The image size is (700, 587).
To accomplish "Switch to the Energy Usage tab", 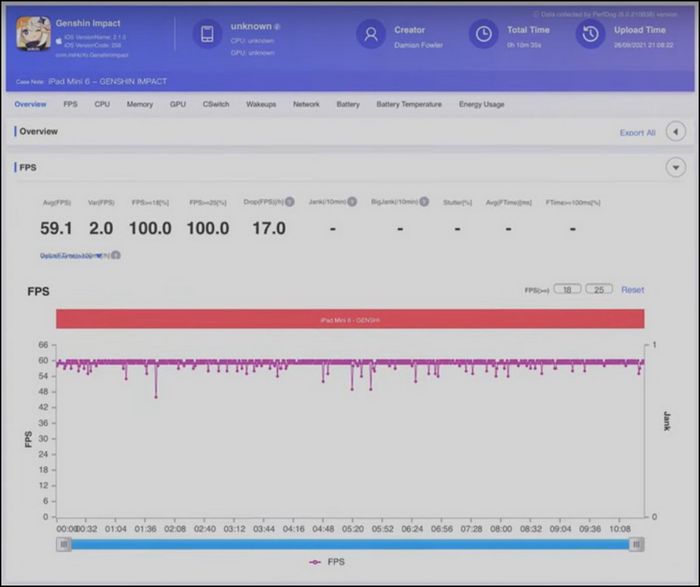I will [482, 104].
